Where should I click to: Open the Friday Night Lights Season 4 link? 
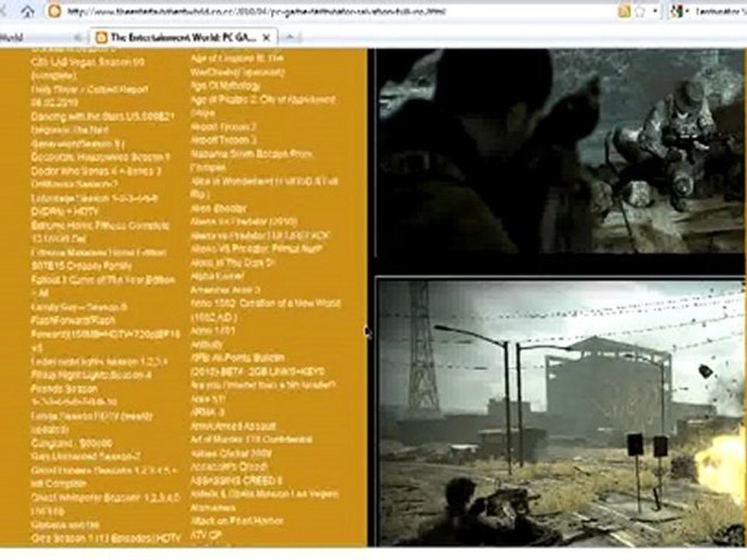91,375
